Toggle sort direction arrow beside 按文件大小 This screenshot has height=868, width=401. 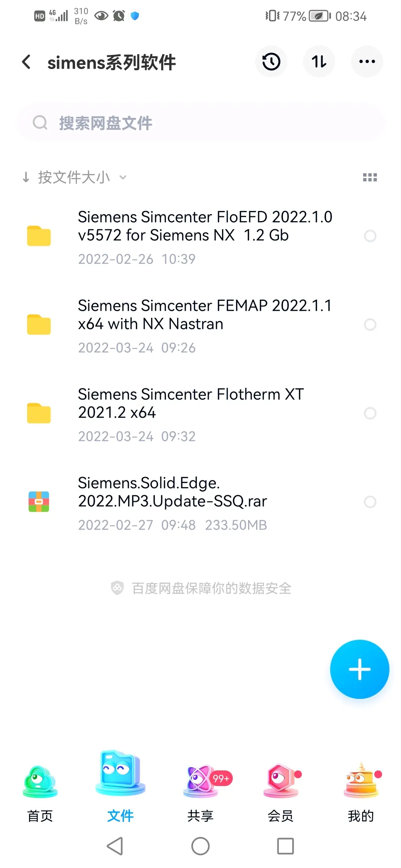click(x=26, y=177)
